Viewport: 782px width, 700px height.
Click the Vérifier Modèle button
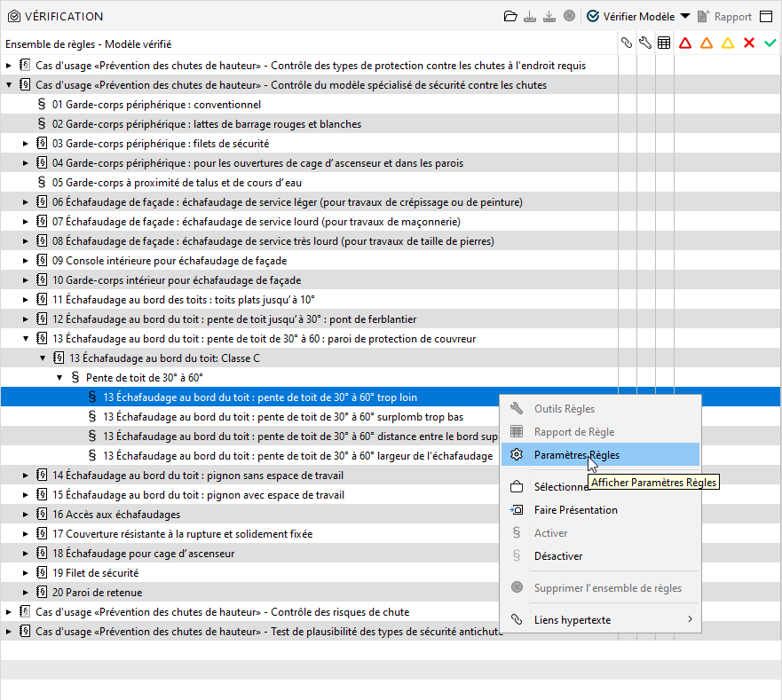(x=631, y=17)
